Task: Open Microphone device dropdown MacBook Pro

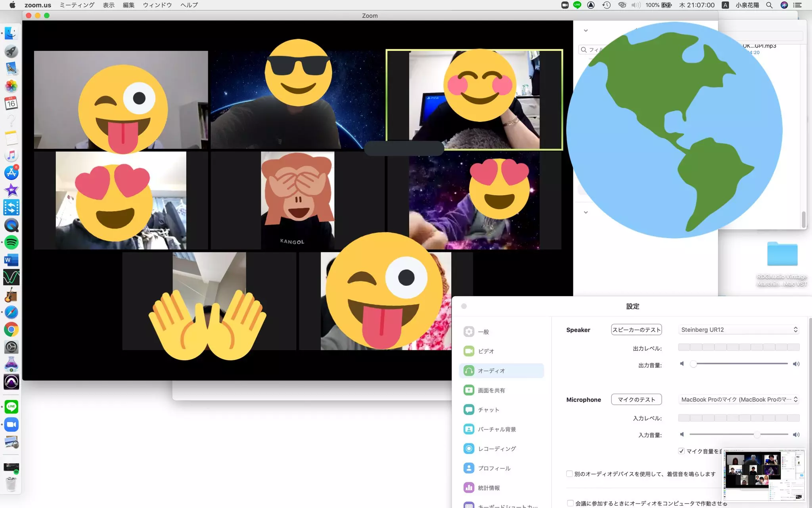Action: [739, 400]
